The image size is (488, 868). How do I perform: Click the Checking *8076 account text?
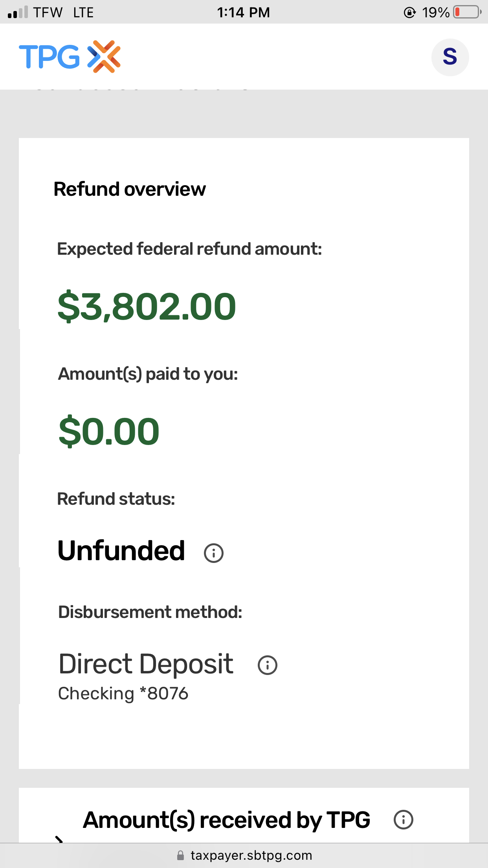point(123,693)
